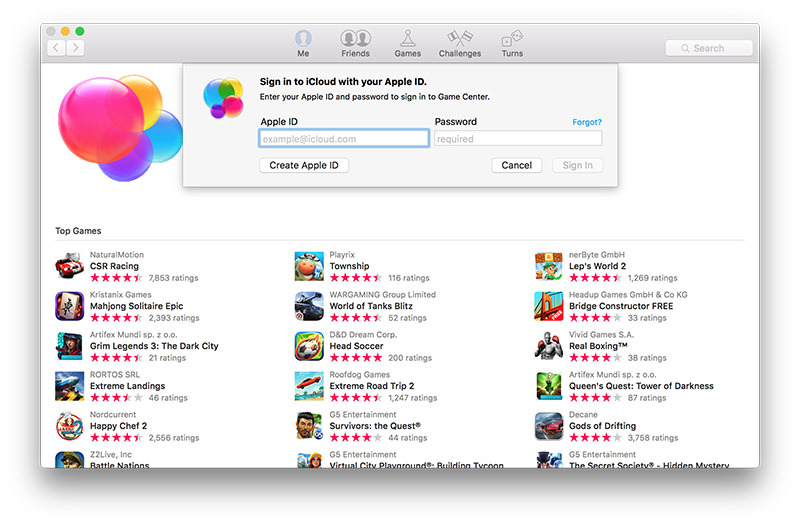Open the CSR Racing game icon
This screenshot has width=800, height=526.
tap(69, 266)
